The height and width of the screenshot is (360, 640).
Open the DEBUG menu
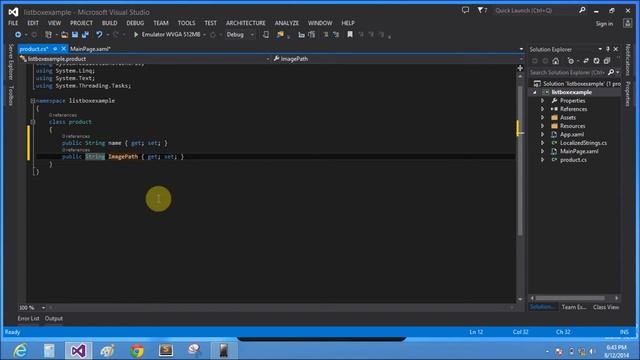tap(135, 23)
